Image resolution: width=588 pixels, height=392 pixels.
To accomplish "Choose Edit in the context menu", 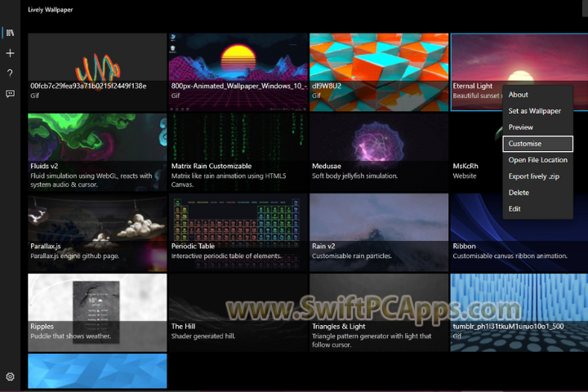I will coord(537,209).
